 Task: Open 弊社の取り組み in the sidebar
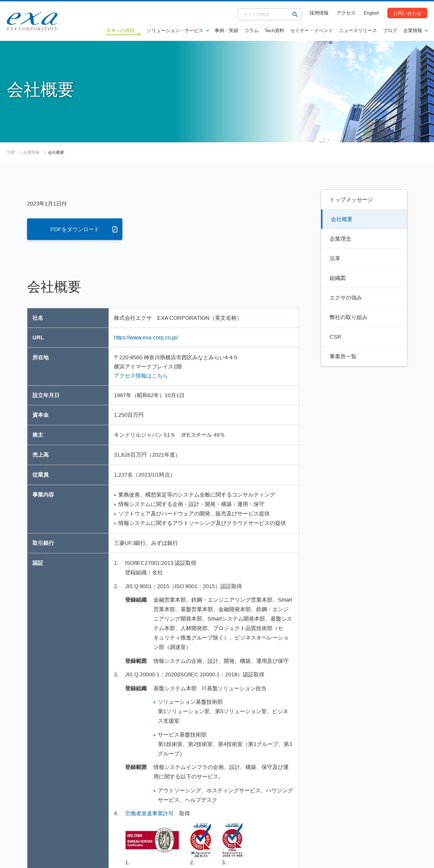364,317
